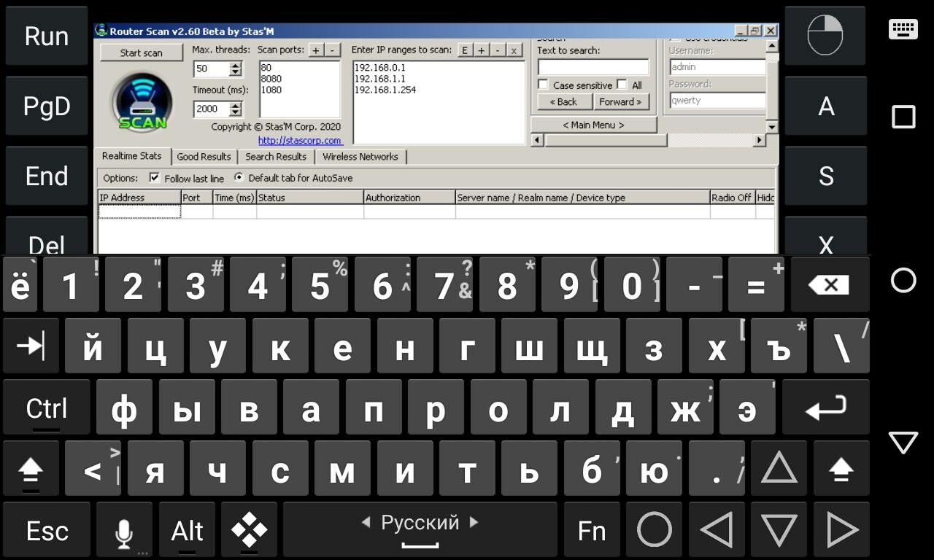The image size is (934, 560).
Task: Click the settings panel's scroll-down arrow
Action: (772, 126)
